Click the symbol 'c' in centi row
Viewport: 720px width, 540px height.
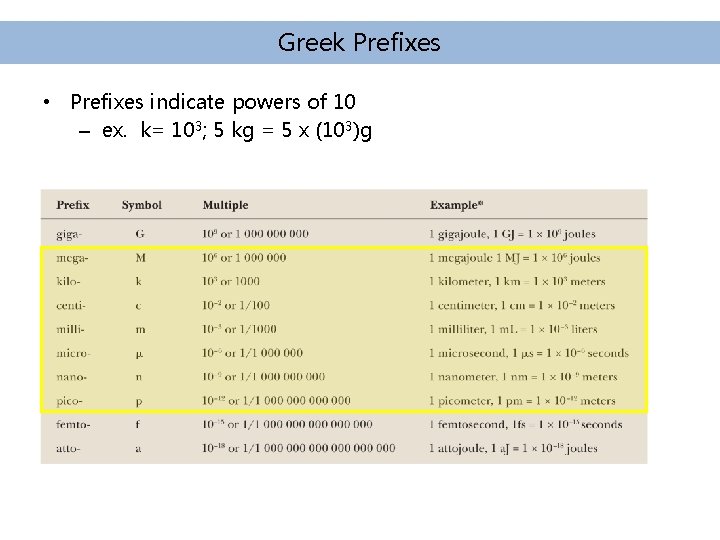(x=138, y=306)
